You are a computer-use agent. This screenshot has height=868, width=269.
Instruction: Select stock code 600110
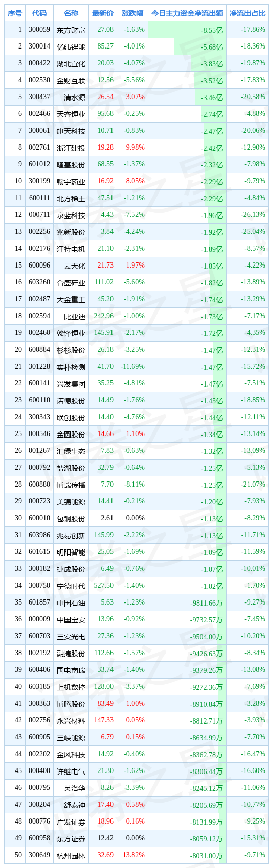39,400
